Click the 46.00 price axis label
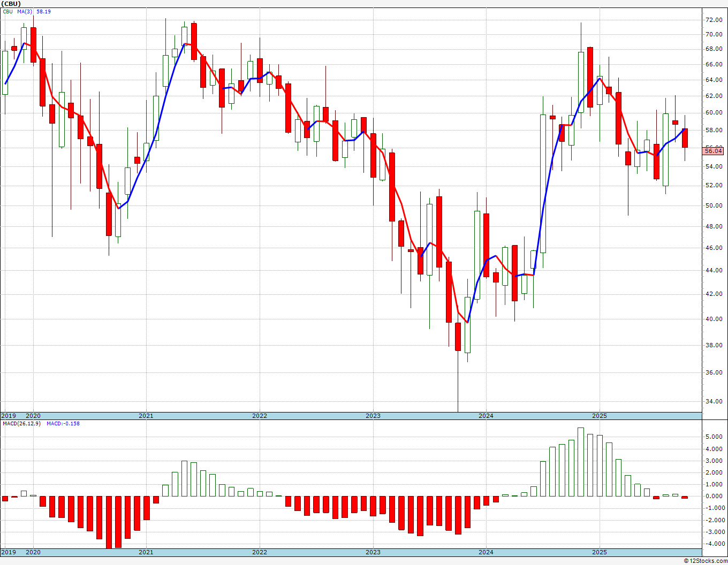Image resolution: width=728 pixels, height=565 pixels. point(714,248)
